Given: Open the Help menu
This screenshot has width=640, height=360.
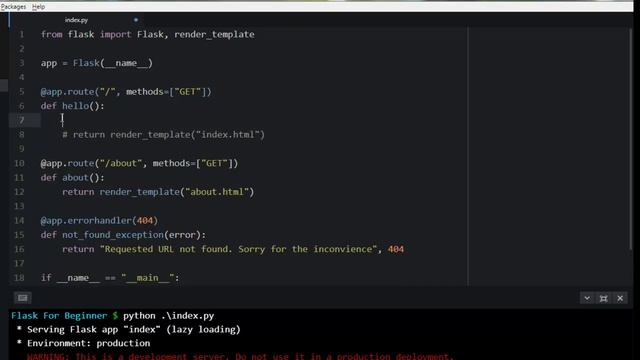Looking at the screenshot, I should click(x=38, y=7).
